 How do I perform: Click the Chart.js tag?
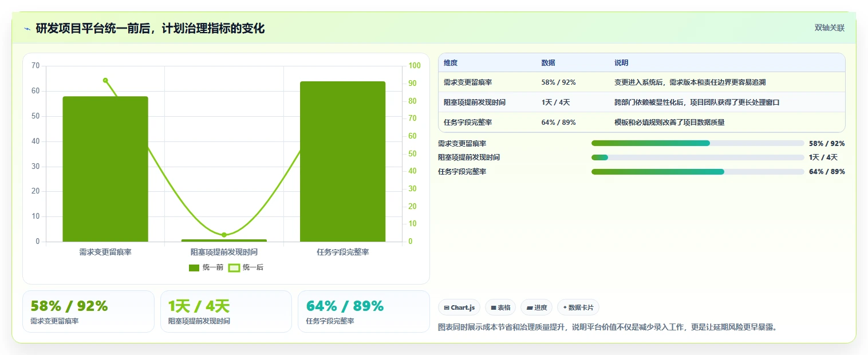(x=459, y=307)
